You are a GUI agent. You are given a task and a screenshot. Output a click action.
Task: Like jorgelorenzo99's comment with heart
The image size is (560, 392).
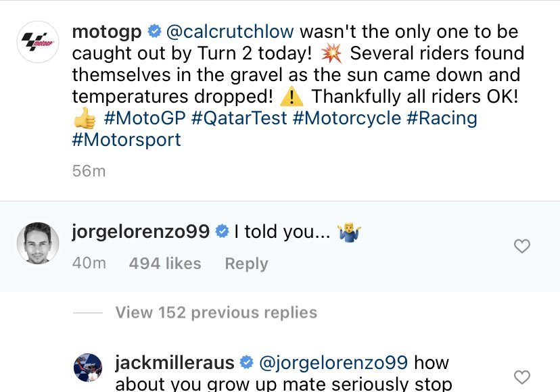point(522,247)
